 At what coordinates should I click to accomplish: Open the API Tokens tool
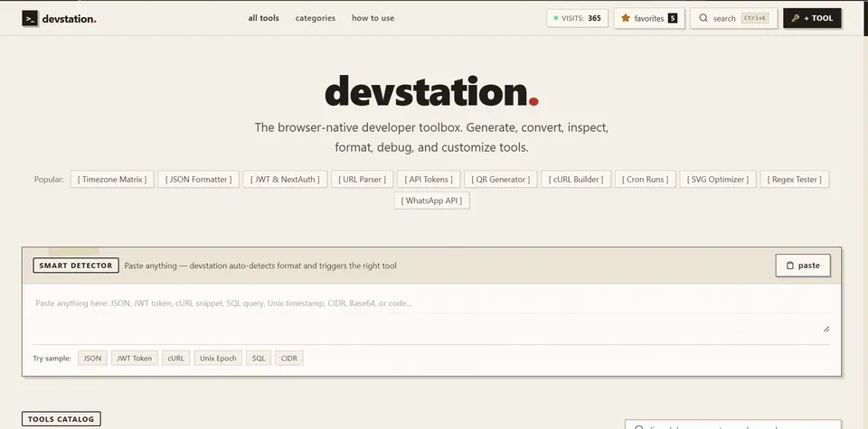click(x=429, y=179)
